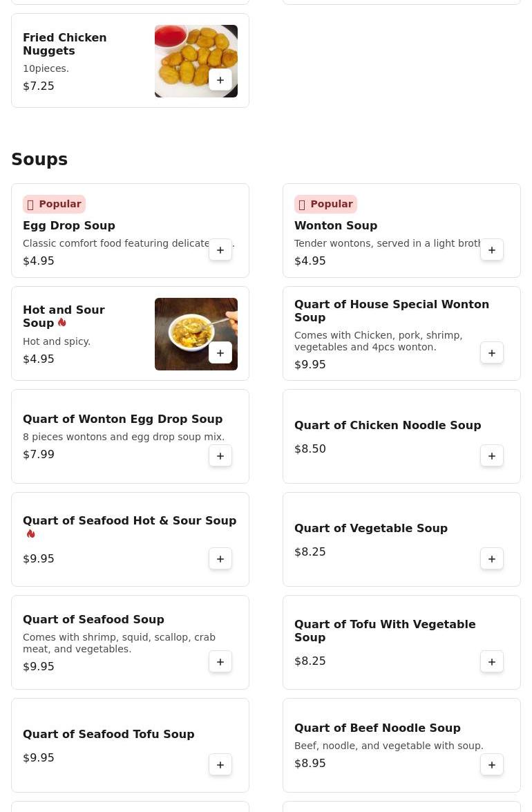The width and height of the screenshot is (532, 812).
Task: Add Egg Drop Soup with plus icon
Action: pyautogui.click(x=220, y=250)
